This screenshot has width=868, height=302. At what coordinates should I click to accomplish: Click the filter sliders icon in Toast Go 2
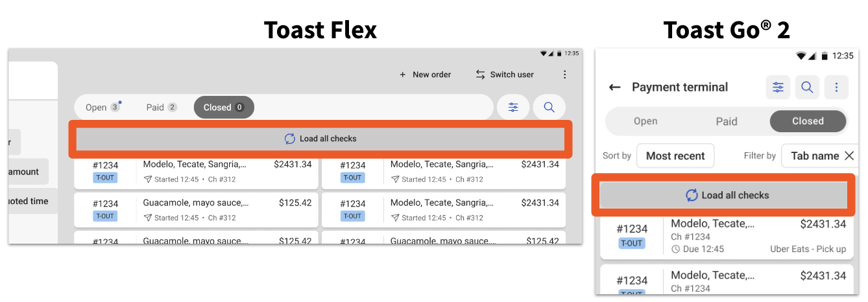[x=778, y=87]
